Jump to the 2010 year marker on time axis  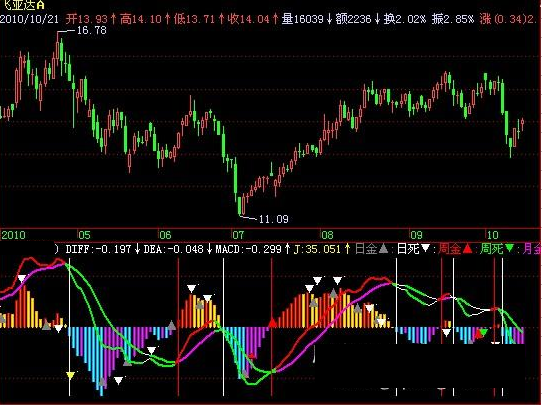point(13,235)
